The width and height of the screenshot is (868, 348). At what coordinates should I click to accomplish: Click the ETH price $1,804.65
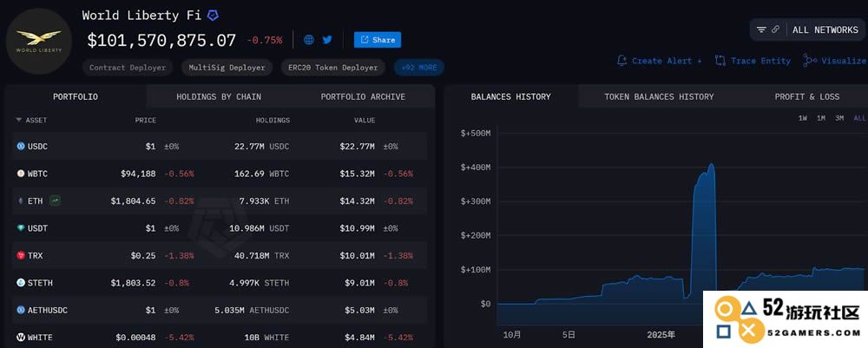pos(134,200)
